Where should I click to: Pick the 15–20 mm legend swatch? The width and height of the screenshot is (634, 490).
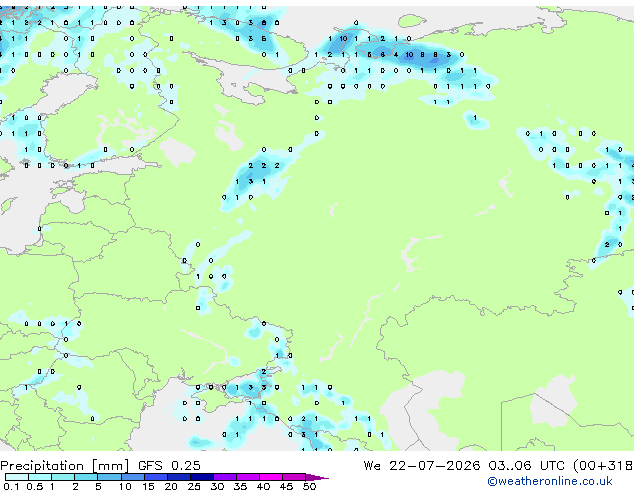(x=156, y=477)
